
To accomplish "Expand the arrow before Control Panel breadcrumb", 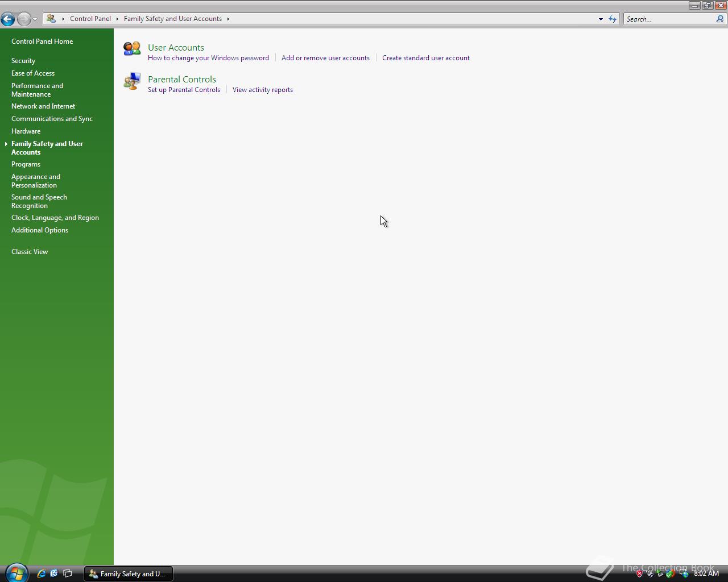I will tap(63, 19).
